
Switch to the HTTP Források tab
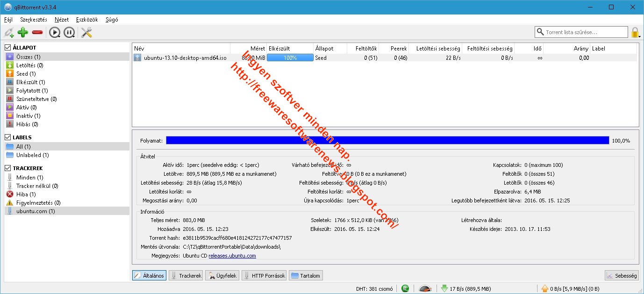(x=264, y=276)
